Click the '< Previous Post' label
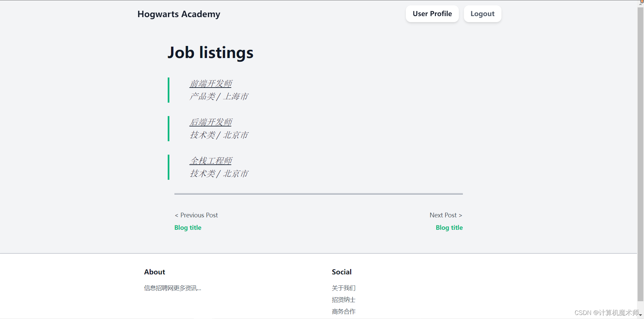Screen dimensions: 644x319 [x=196, y=215]
